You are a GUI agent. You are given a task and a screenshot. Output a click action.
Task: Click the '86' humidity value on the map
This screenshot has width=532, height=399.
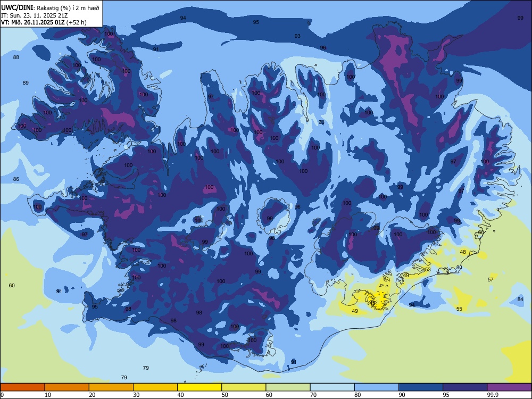(16, 179)
